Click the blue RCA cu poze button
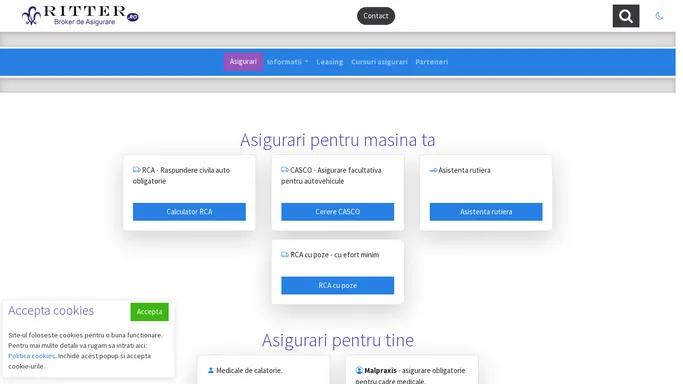683x384 pixels. pyautogui.click(x=338, y=286)
